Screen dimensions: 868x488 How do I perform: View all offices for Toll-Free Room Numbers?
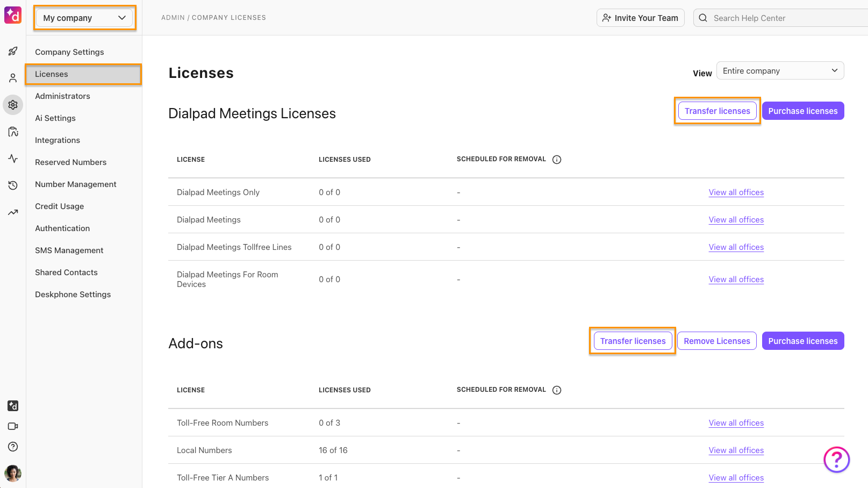pyautogui.click(x=736, y=423)
